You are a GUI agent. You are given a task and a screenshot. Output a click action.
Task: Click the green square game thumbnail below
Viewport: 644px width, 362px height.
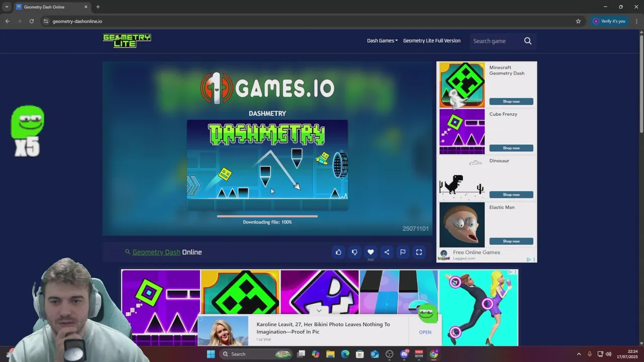[161, 308]
